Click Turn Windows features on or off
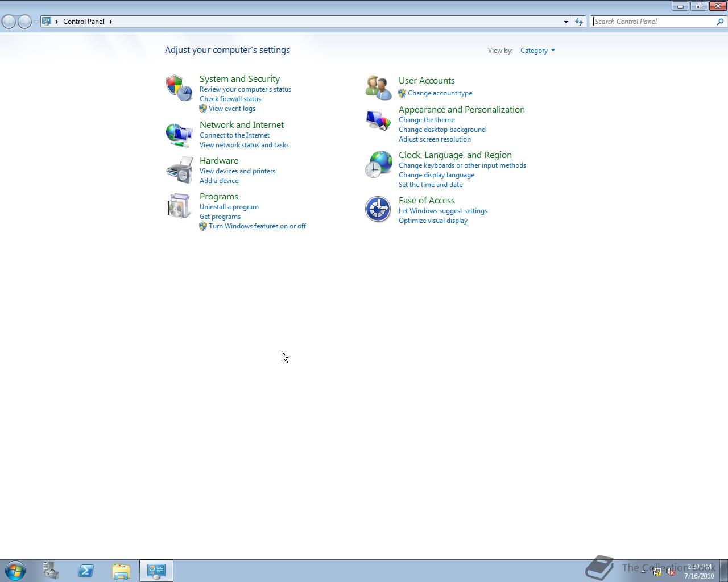The height and width of the screenshot is (582, 728). click(x=257, y=226)
